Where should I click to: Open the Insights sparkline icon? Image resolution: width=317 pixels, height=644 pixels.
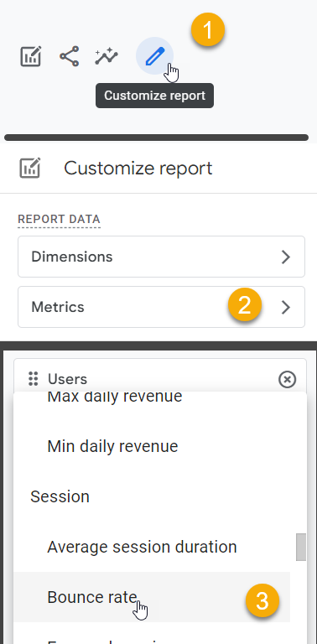click(107, 57)
